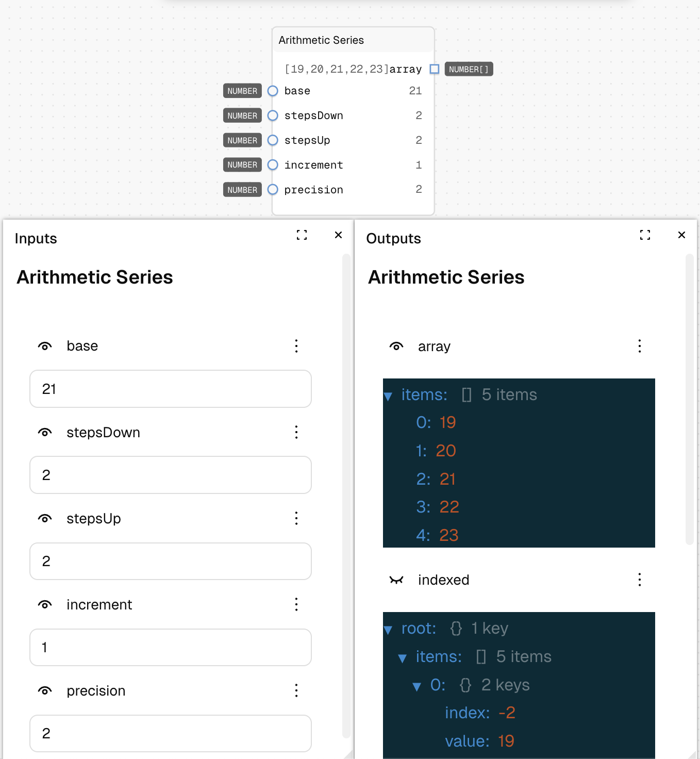700x759 pixels.
Task: Open the options menu for precision input
Action: pyautogui.click(x=296, y=690)
